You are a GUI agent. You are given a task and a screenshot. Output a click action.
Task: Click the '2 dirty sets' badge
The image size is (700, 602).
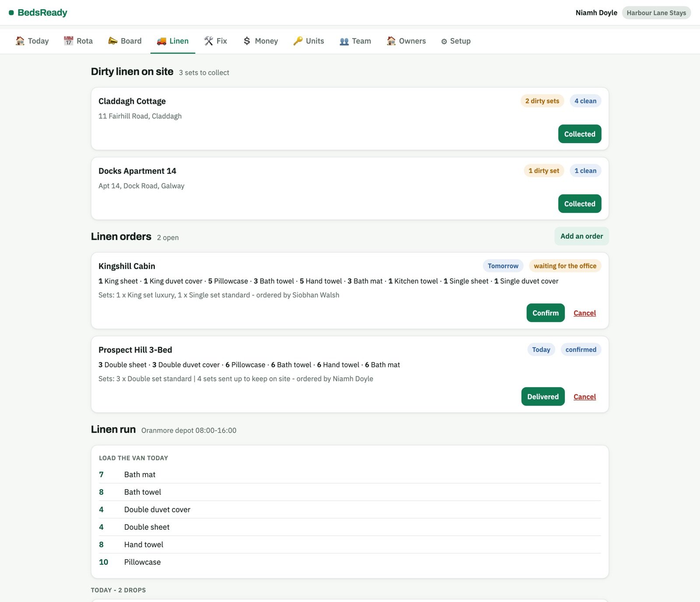[542, 101]
